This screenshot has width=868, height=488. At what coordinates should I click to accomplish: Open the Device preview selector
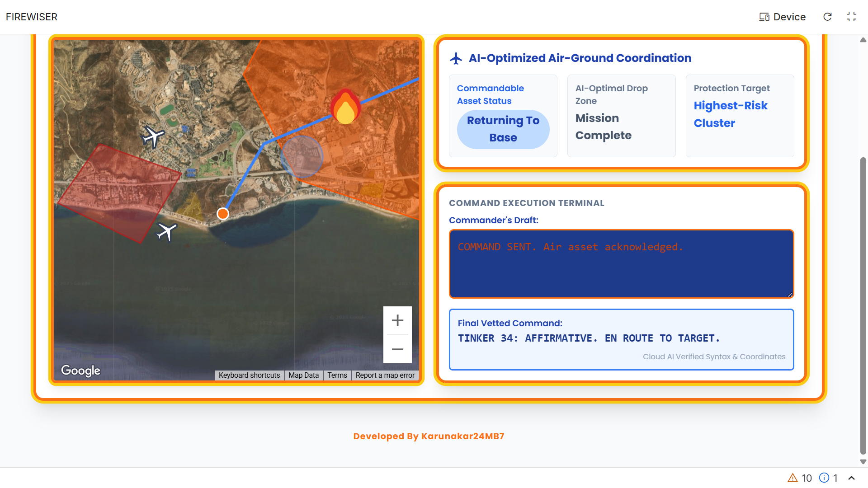click(x=783, y=17)
